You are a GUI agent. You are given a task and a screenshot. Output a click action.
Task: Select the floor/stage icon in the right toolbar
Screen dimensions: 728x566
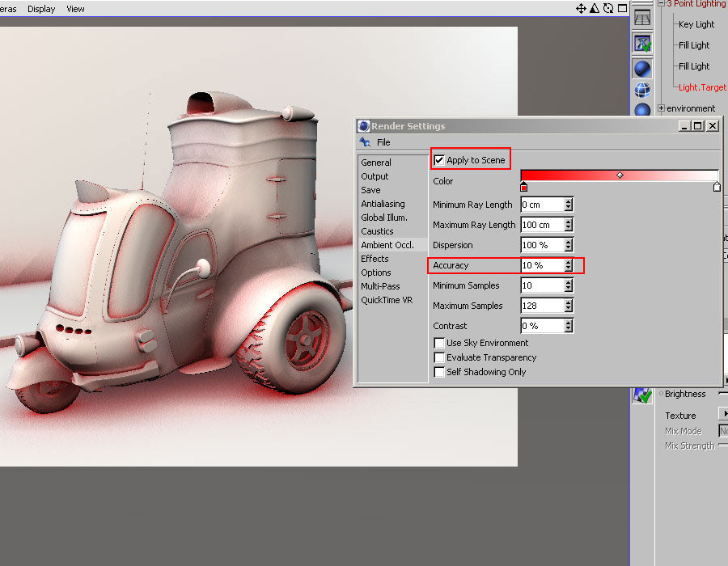(642, 17)
